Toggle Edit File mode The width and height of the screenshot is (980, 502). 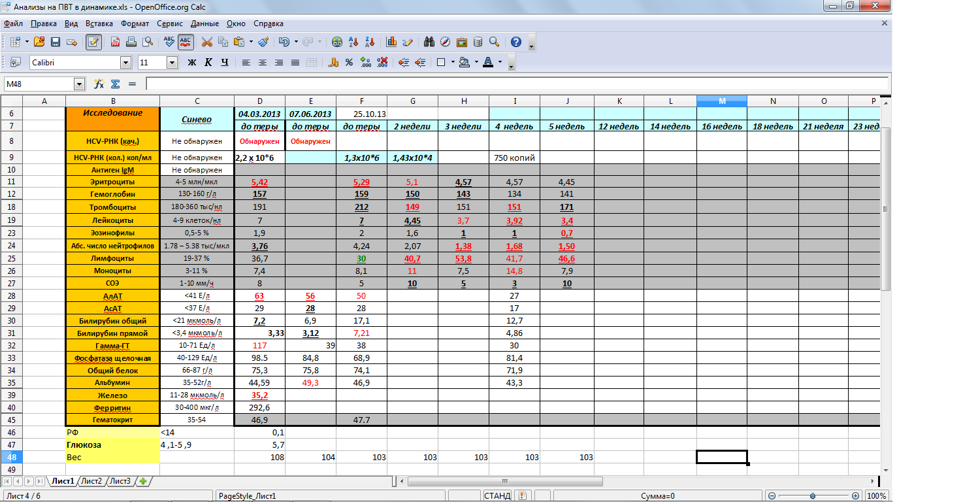click(x=93, y=42)
